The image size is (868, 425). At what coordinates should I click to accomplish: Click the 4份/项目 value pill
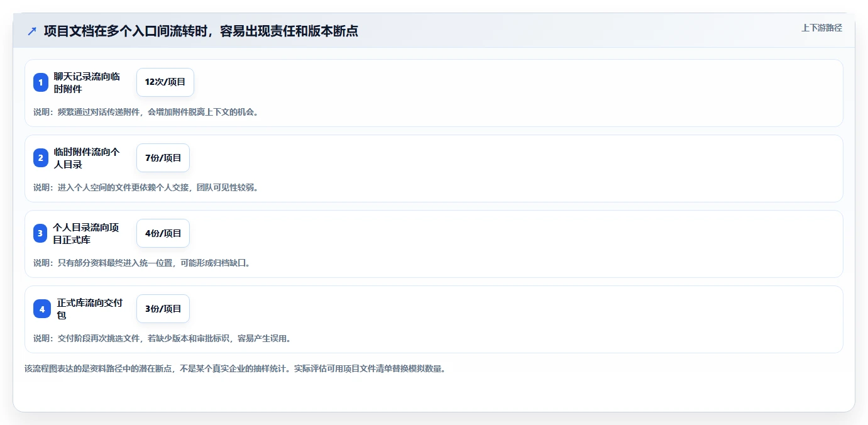click(x=163, y=233)
